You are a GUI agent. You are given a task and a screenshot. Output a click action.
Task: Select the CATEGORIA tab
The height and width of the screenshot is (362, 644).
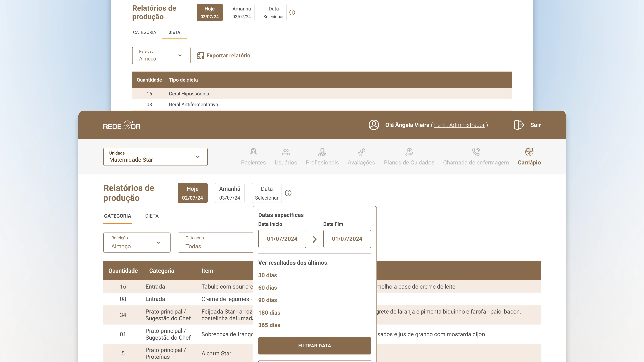pos(118,216)
